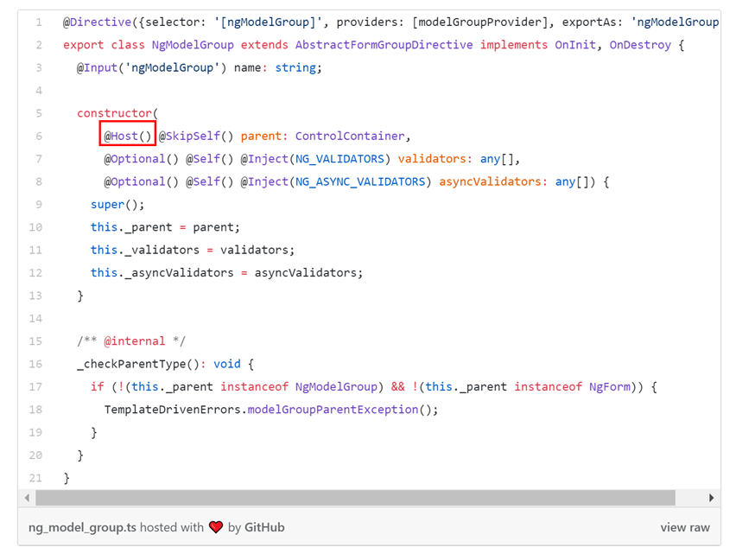736x560 pixels.
Task: Click modelGroupParentException call
Action: 333,410
